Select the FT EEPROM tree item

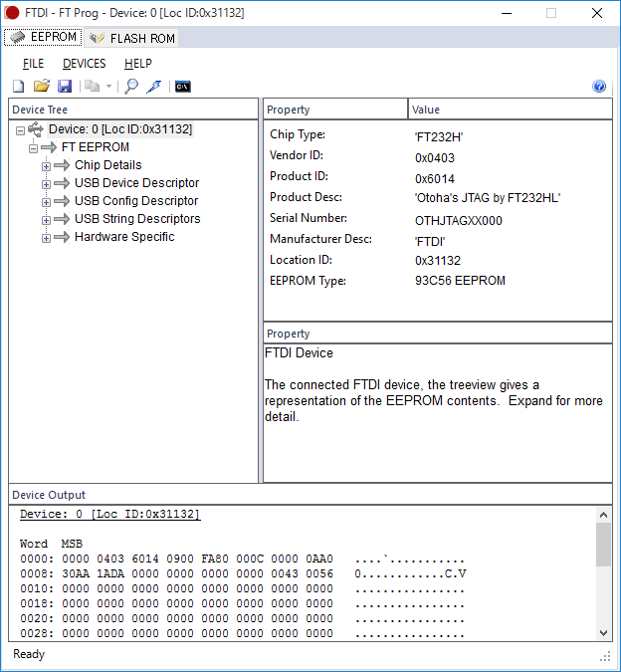click(96, 147)
